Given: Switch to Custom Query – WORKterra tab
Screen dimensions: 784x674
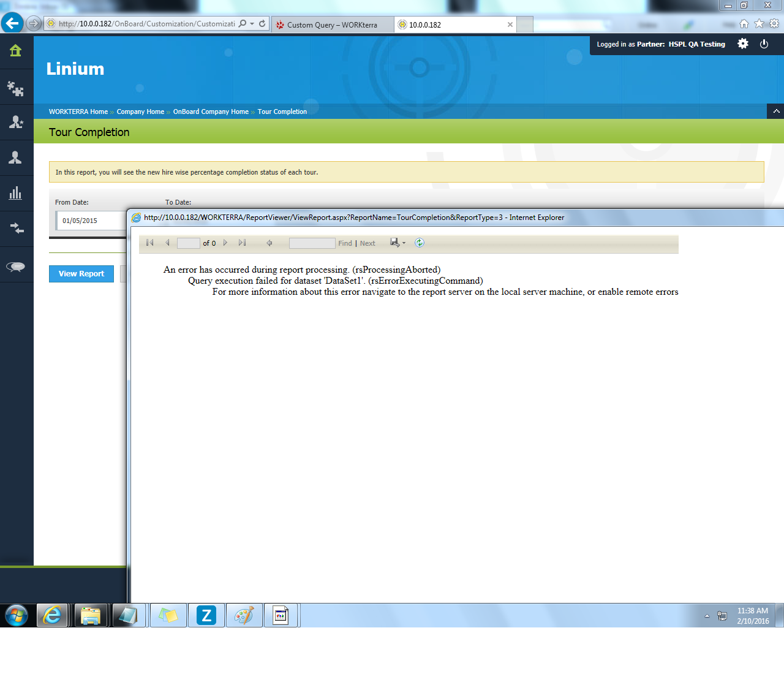Looking at the screenshot, I should point(332,25).
